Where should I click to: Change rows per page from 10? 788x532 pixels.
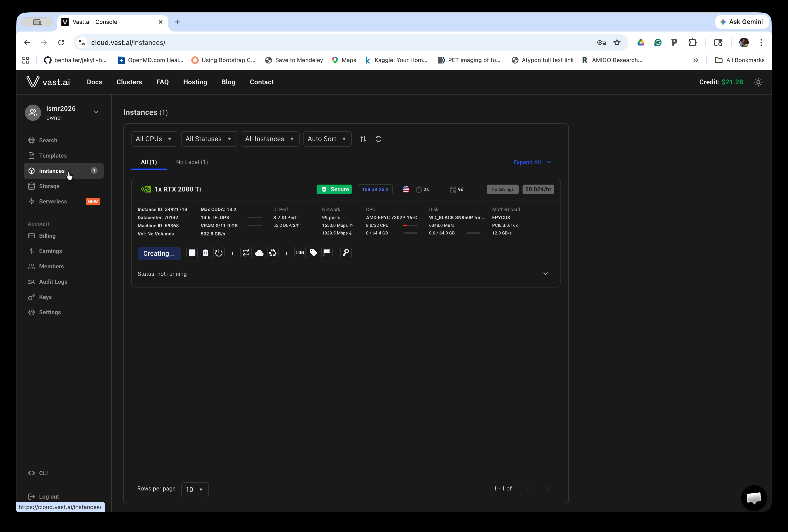tap(195, 490)
